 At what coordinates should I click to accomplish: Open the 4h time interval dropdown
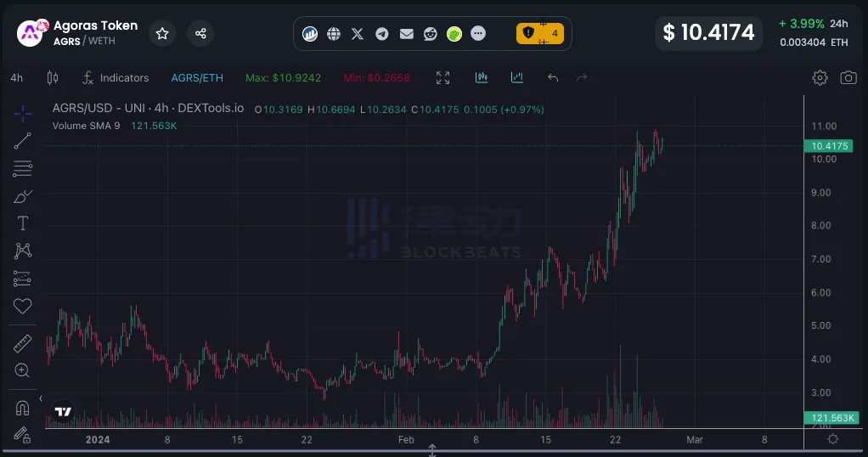tap(17, 78)
